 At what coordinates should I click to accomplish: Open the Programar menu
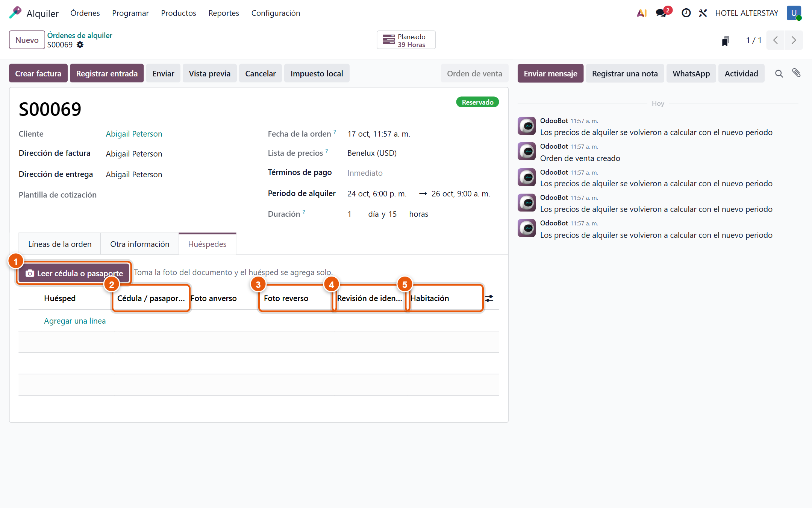tap(130, 13)
